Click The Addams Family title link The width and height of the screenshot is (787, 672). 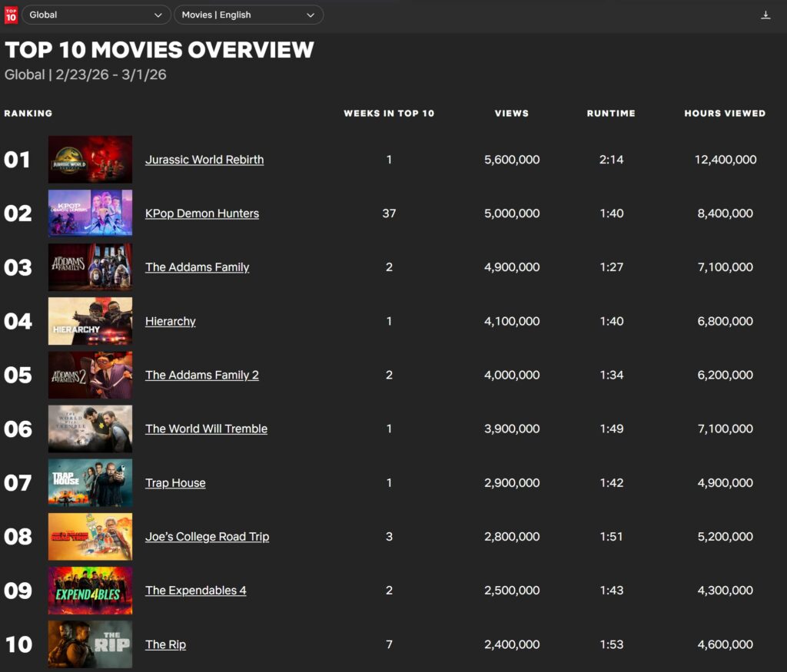coord(198,267)
